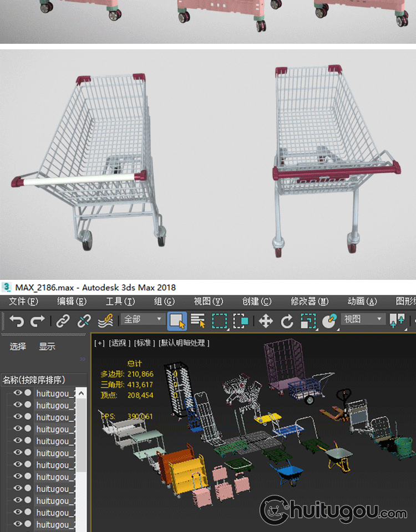This screenshot has height=532, width=416.
Task: Choose the Select and Rotate tool
Action: [x=287, y=321]
